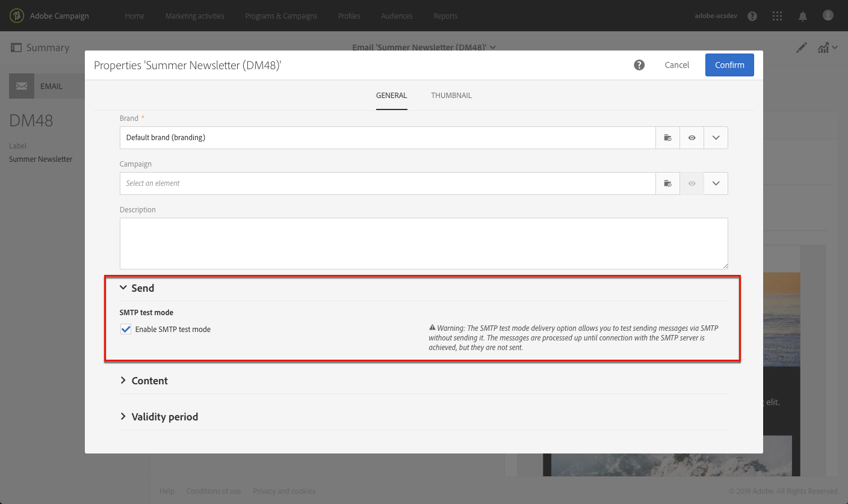Click the dialog title 'Properties Summer Newsletter (DM48)'

pos(188,65)
